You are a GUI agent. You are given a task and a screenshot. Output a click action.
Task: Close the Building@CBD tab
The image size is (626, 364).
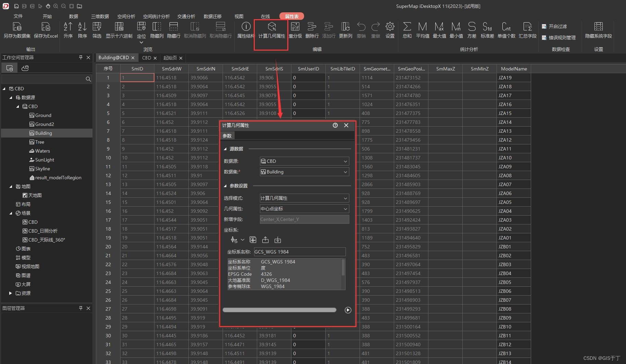133,58
